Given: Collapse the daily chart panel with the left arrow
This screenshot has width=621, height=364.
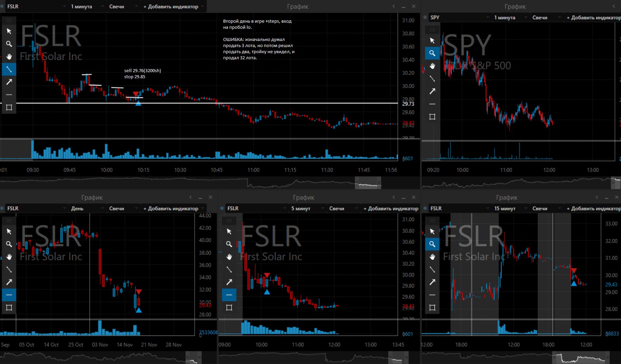Looking at the screenshot, I should (x=190, y=197).
